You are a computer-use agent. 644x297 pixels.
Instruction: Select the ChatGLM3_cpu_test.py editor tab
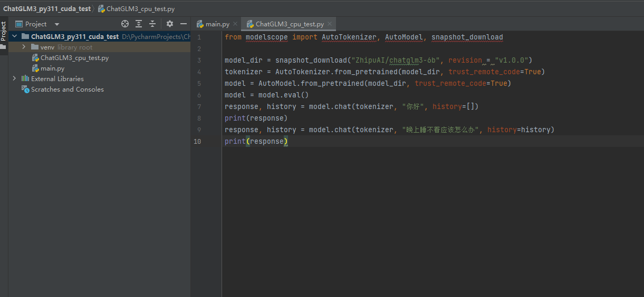point(290,24)
